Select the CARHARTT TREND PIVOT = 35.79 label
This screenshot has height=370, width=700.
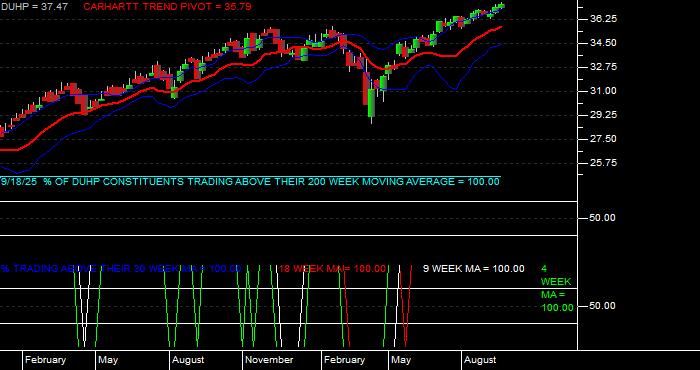(x=167, y=6)
